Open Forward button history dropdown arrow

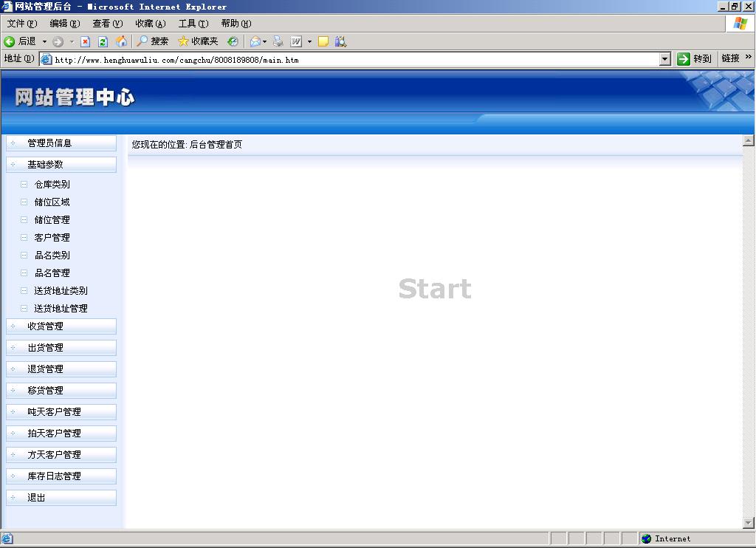pos(72,41)
